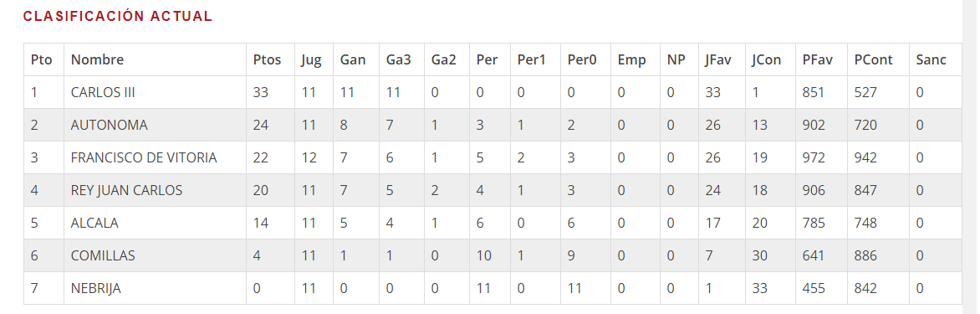Image resolution: width=980 pixels, height=314 pixels.
Task: Click the CARLOS III team name
Action: pos(103,93)
